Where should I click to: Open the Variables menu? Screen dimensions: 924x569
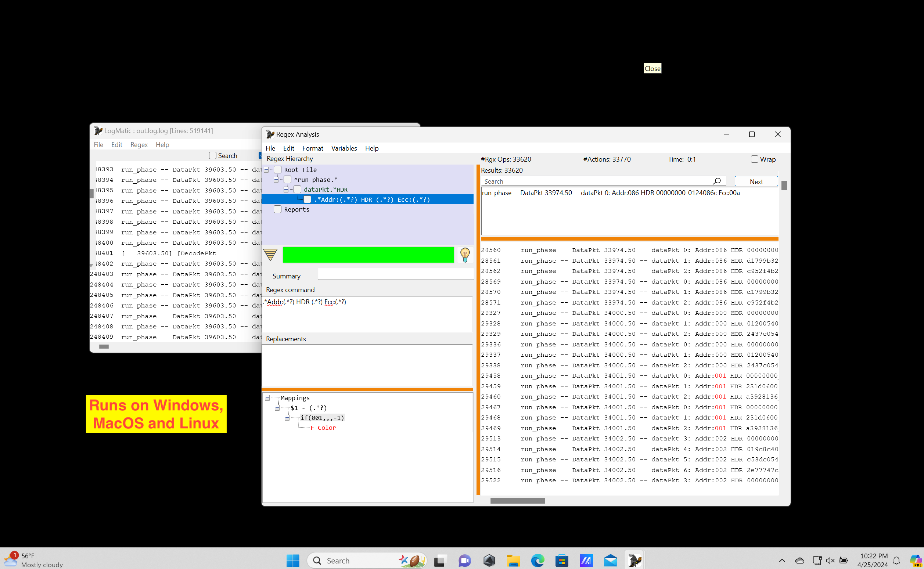click(344, 148)
